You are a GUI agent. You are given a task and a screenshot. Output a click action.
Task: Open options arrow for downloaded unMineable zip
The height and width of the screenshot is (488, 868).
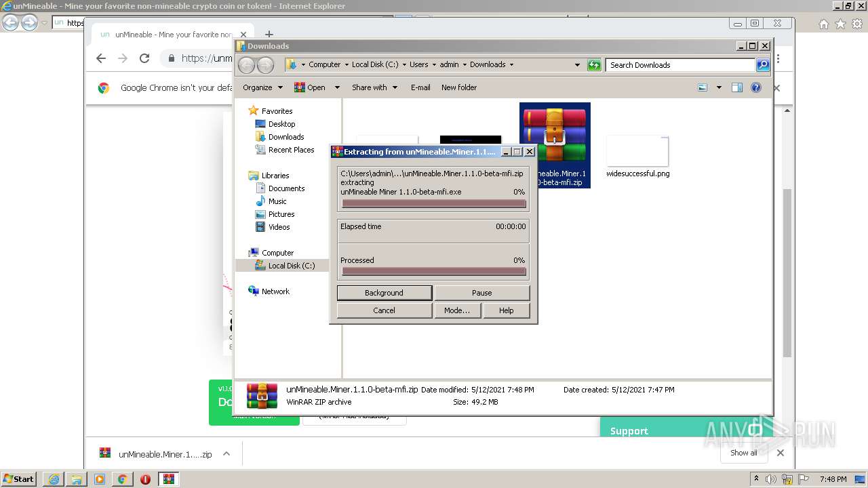226,454
